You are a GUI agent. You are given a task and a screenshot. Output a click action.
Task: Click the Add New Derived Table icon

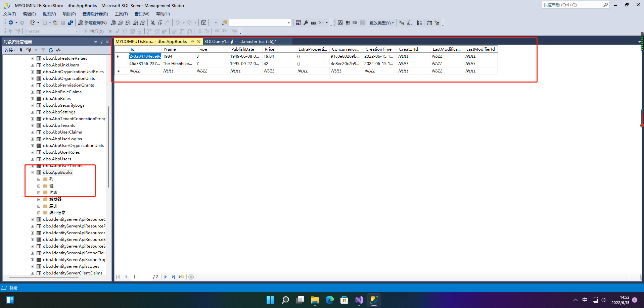click(x=437, y=23)
